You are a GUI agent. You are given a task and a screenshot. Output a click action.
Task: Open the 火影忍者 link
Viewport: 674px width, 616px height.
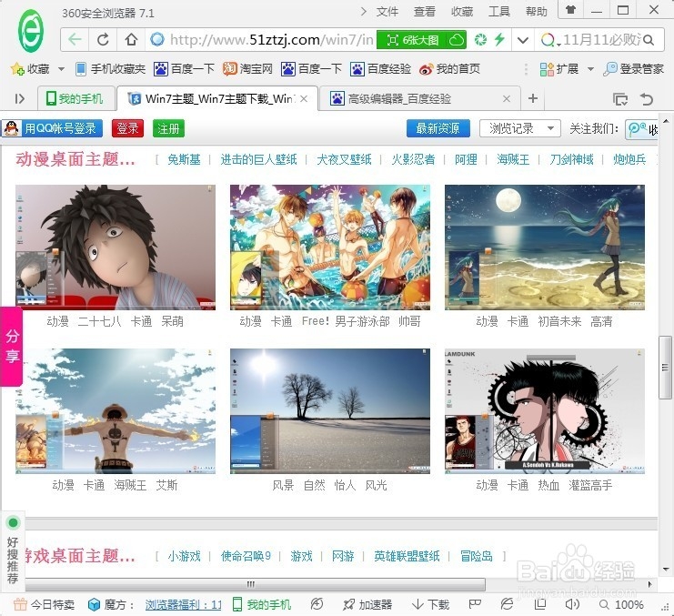(x=413, y=159)
